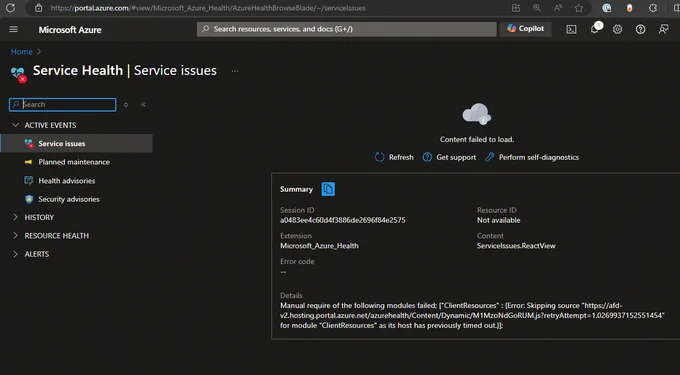
Task: Open the Azure portal hamburger menu
Action: tap(13, 29)
